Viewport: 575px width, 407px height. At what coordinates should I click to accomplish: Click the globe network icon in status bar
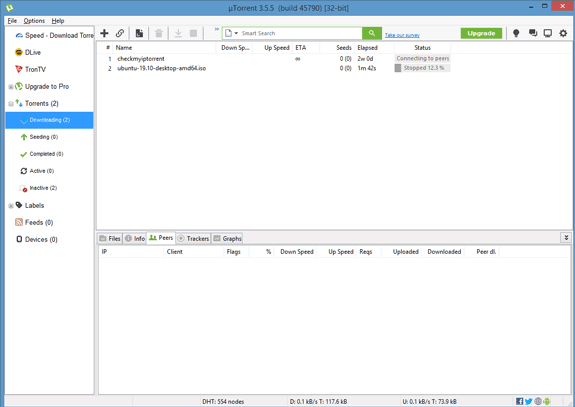coord(538,402)
